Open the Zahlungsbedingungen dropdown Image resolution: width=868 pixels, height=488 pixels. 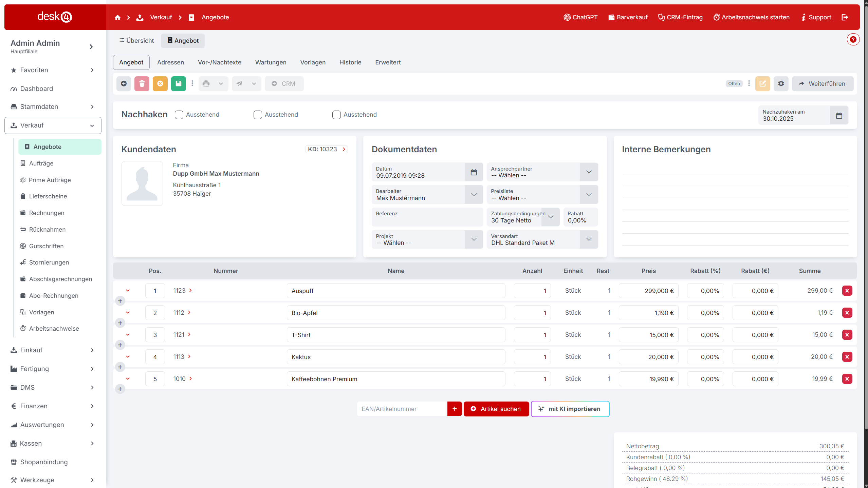coord(551,217)
